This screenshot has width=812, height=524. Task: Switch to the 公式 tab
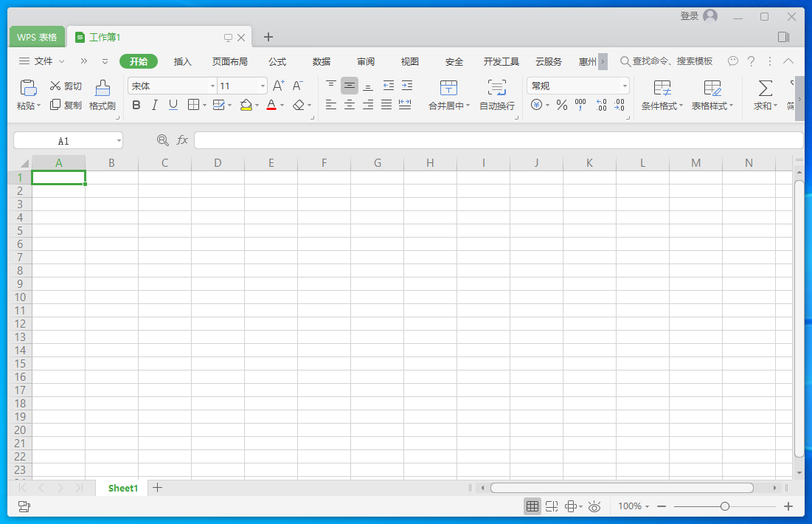277,62
